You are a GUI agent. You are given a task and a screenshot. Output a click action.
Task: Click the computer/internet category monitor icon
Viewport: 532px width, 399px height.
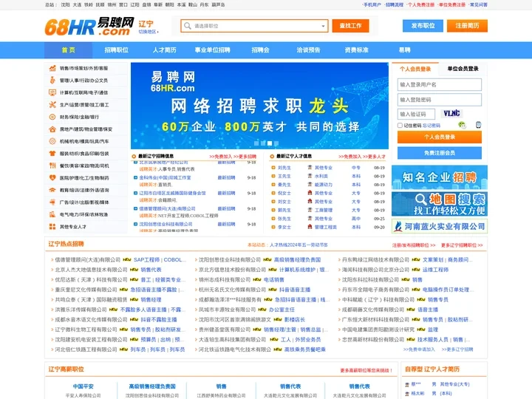(52, 92)
